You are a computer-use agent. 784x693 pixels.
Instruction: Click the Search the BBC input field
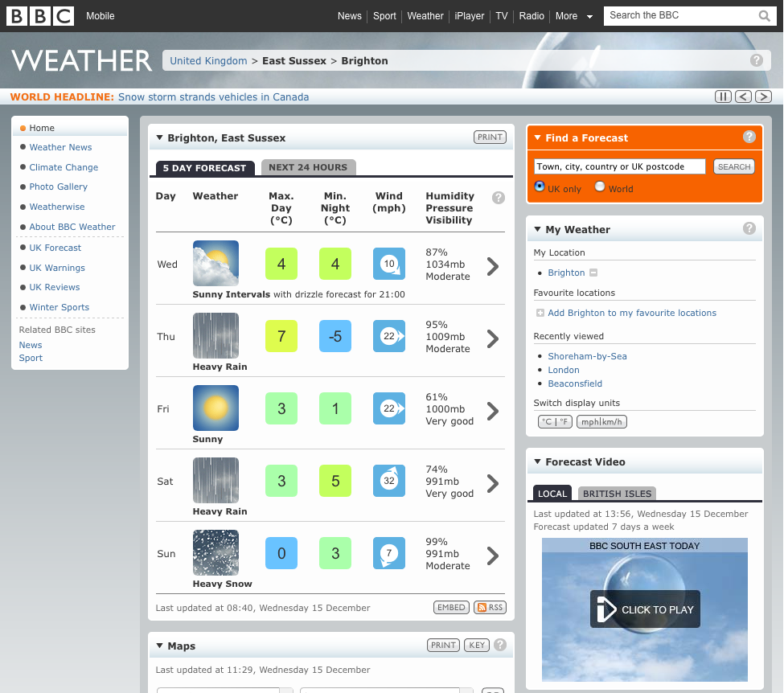coord(681,15)
